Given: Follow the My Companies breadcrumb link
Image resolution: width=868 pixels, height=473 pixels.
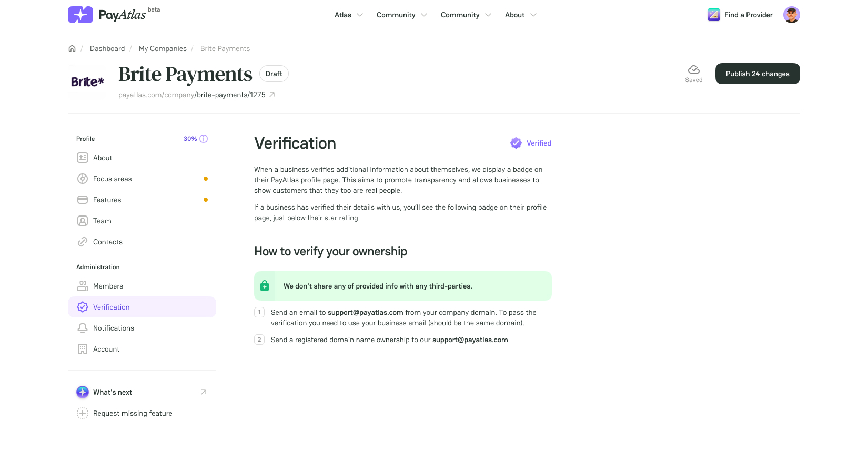Looking at the screenshot, I should [x=163, y=48].
